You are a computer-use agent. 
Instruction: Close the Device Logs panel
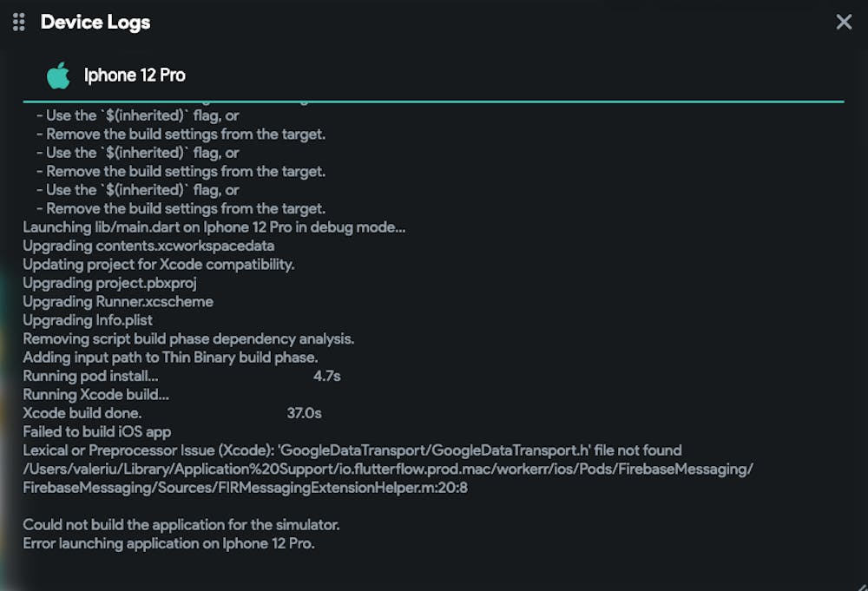(844, 22)
